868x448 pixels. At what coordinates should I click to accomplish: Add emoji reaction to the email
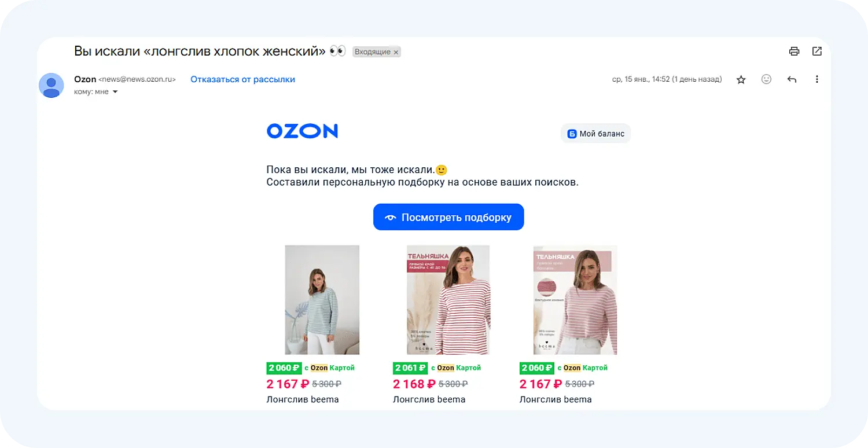point(766,79)
